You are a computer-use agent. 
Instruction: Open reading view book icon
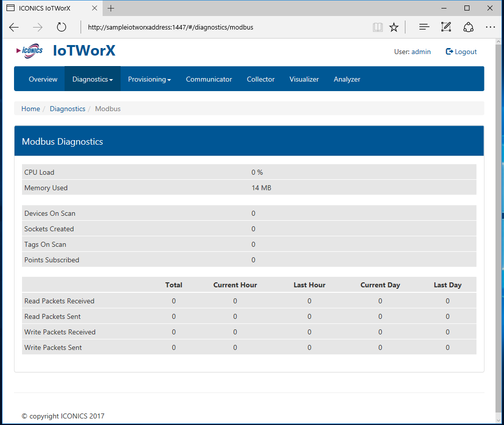(x=378, y=28)
